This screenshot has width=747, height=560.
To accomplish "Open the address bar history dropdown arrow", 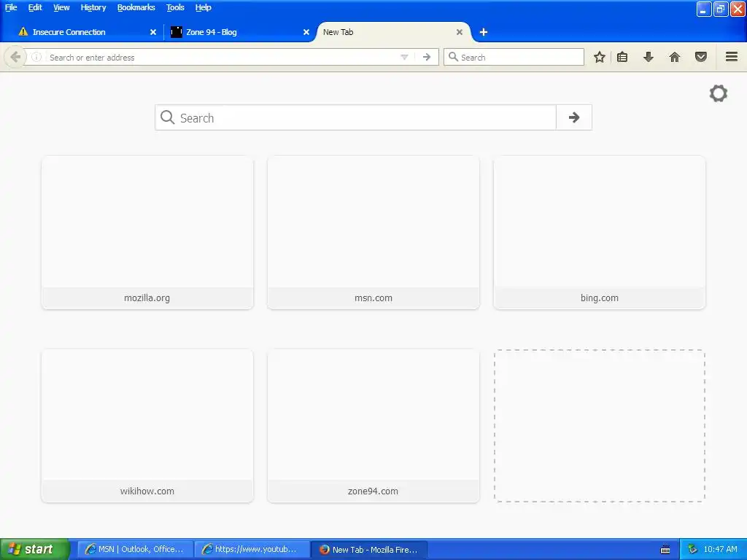I will coord(404,57).
